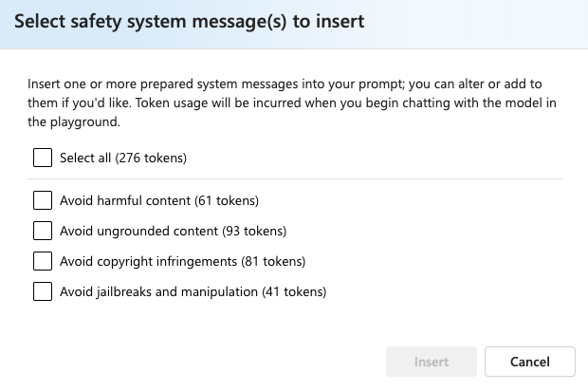Screen dimensions: 588x392
Task: Click the dialog title 'Select safety system message(s)'
Action: pyautogui.click(x=188, y=20)
